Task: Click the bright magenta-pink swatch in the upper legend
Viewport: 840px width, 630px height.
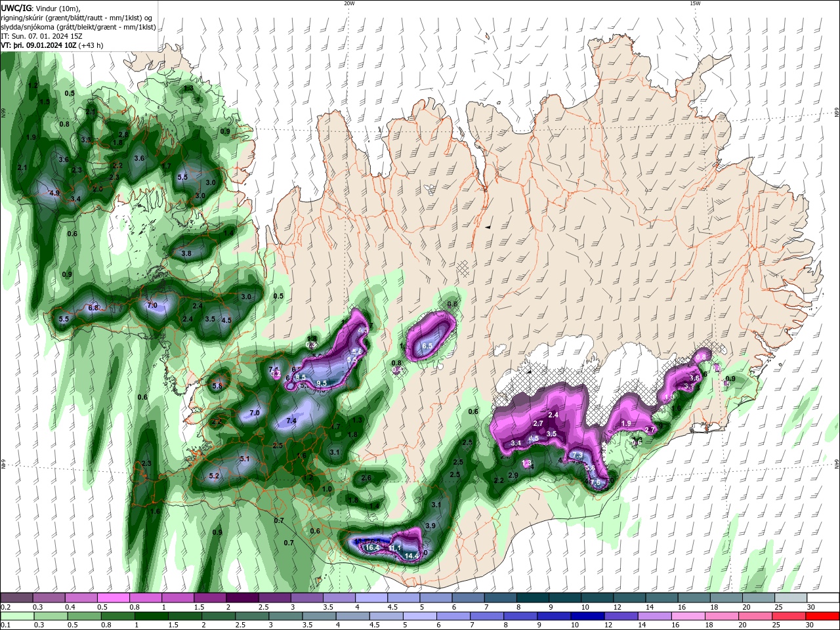Action: pyautogui.click(x=114, y=598)
